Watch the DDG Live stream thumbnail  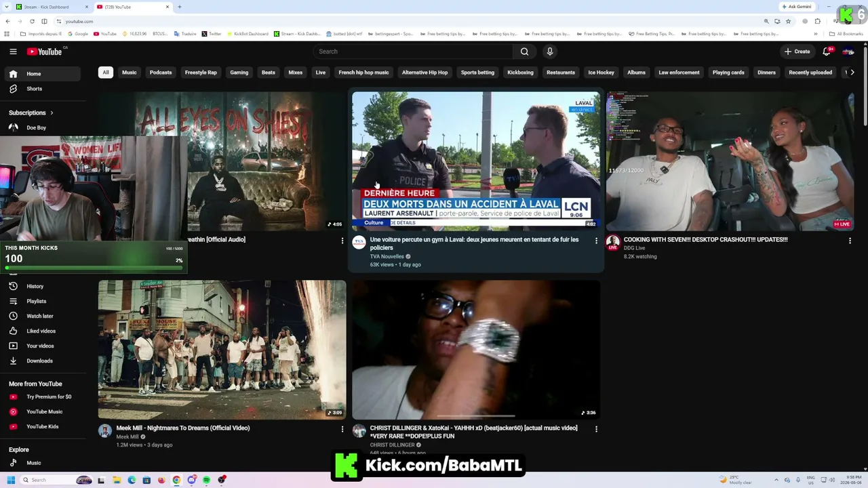(730, 161)
